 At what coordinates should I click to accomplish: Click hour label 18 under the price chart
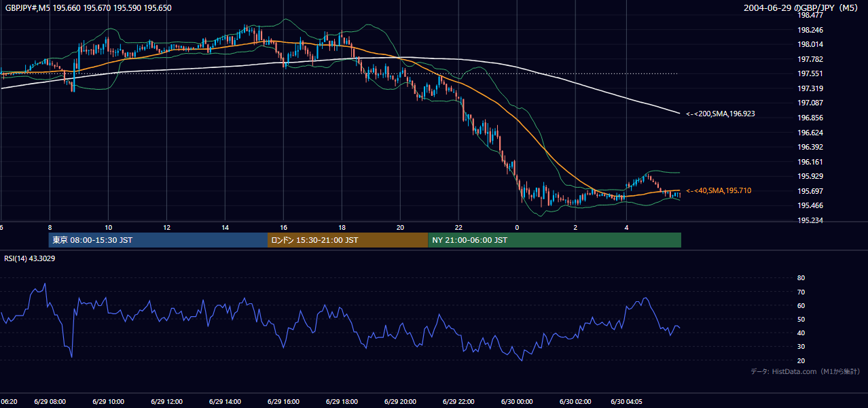coord(342,227)
